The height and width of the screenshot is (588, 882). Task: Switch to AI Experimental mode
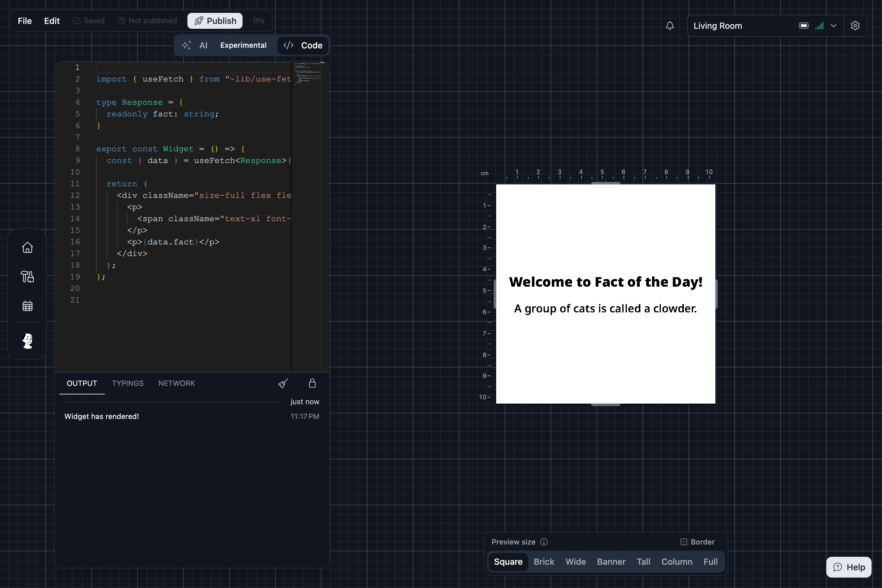(225, 45)
